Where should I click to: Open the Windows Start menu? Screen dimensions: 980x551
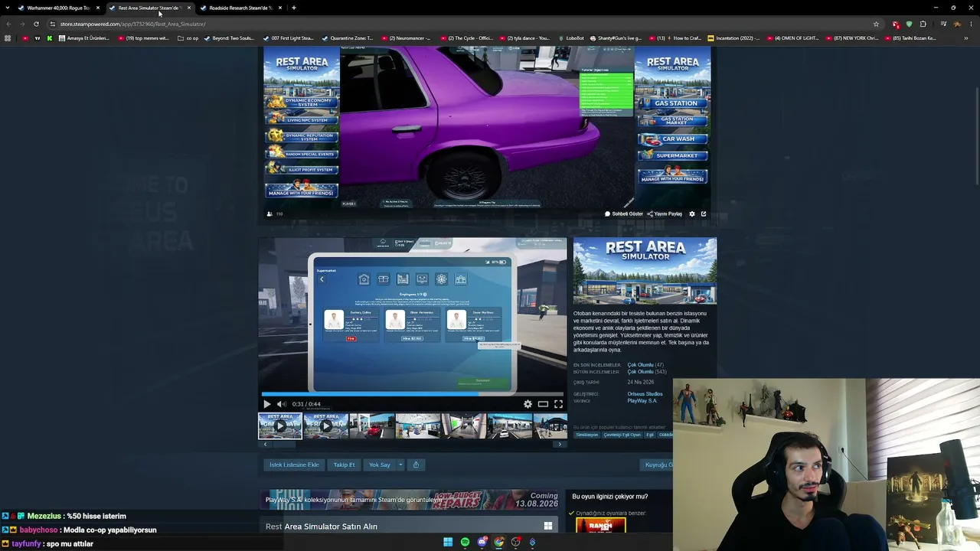(448, 542)
